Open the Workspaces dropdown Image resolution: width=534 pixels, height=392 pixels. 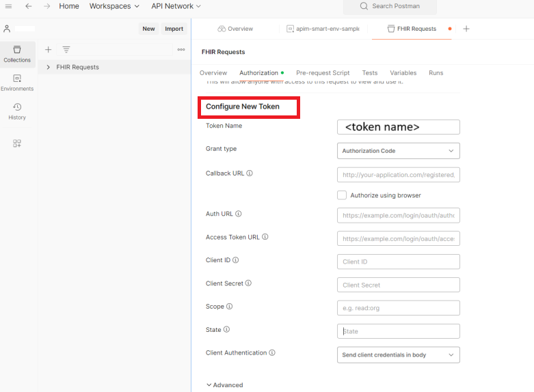(114, 6)
